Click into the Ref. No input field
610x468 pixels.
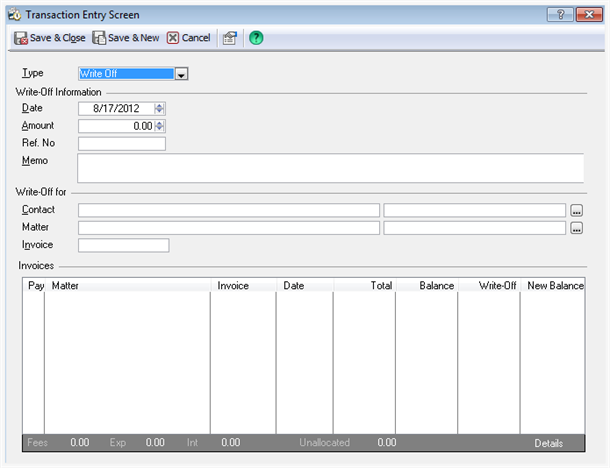point(121,143)
